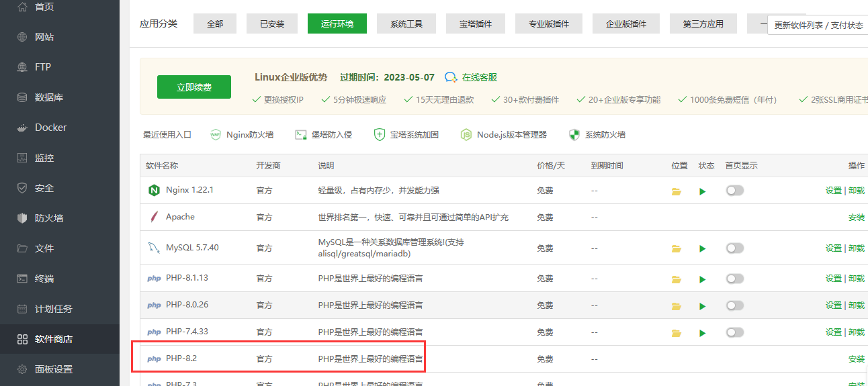Open Node.js版本管理器 shortcut icon
Screen dimensions: 868x386
[466, 134]
